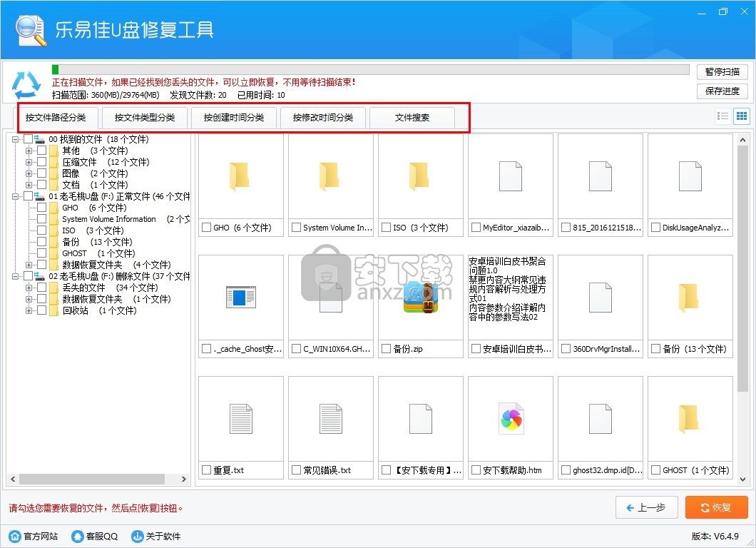Select 360DrvMgrInstall file icon
Image resolution: width=756 pixels, height=548 pixels.
(601, 298)
